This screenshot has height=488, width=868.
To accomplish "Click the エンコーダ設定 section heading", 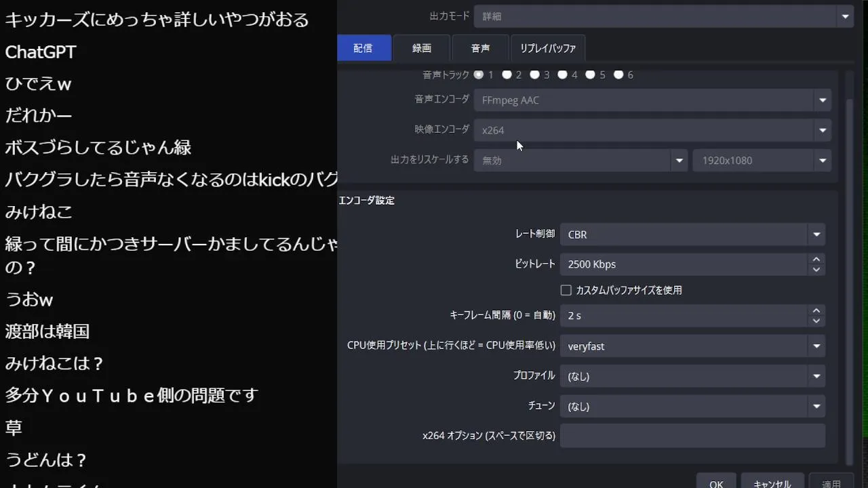I will click(367, 201).
